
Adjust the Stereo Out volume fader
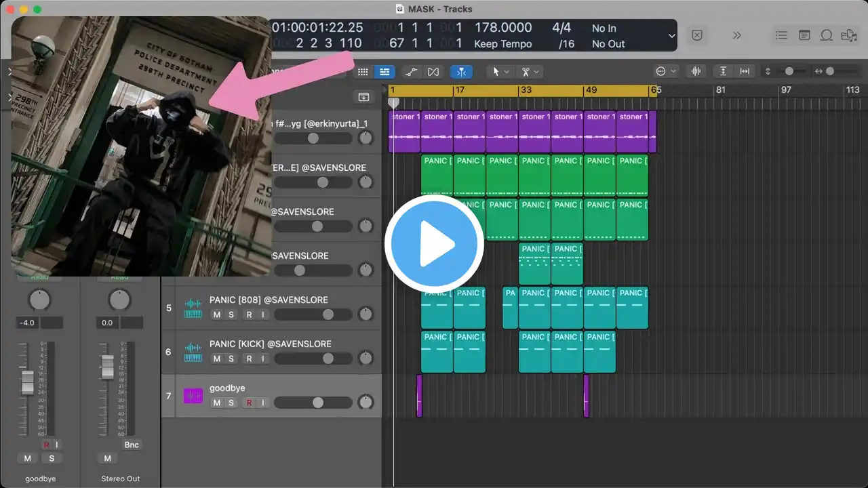107,367
